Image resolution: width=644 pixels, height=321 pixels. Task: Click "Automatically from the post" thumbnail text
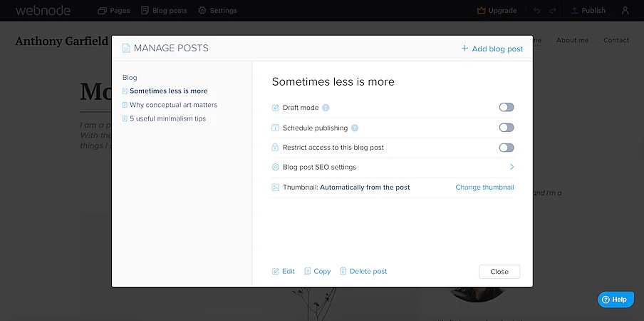point(365,188)
